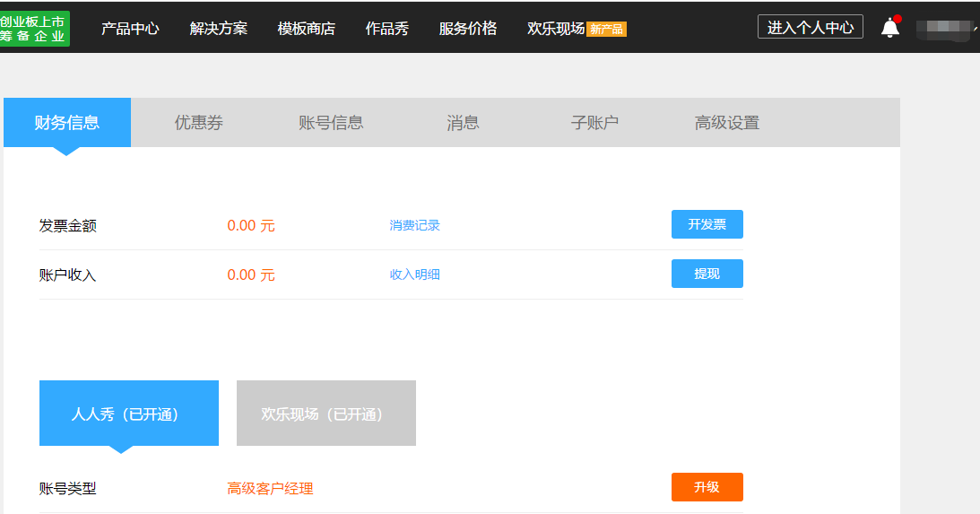This screenshot has width=980, height=514.
Task: Open 产品中心 in top navigation
Action: point(130,29)
